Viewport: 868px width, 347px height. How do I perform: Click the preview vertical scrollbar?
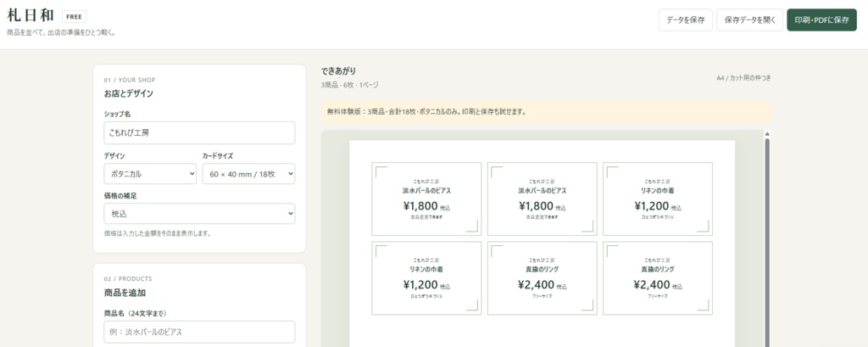pyautogui.click(x=767, y=241)
